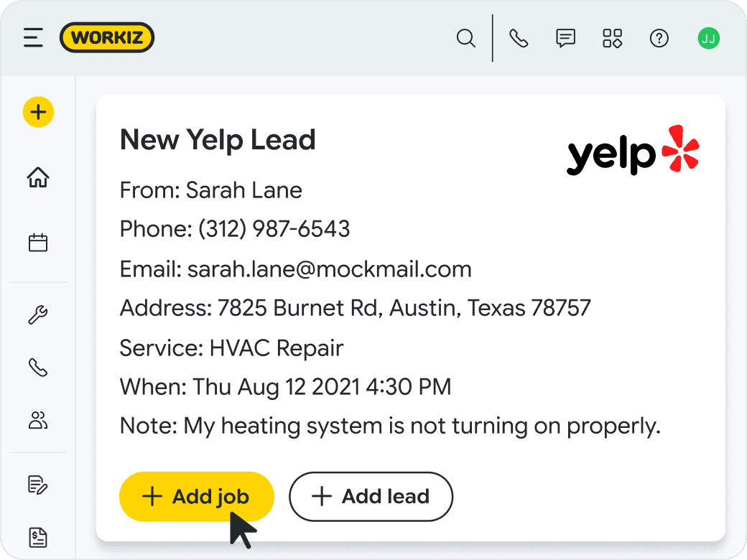Click the yellow plus create button

click(x=38, y=112)
